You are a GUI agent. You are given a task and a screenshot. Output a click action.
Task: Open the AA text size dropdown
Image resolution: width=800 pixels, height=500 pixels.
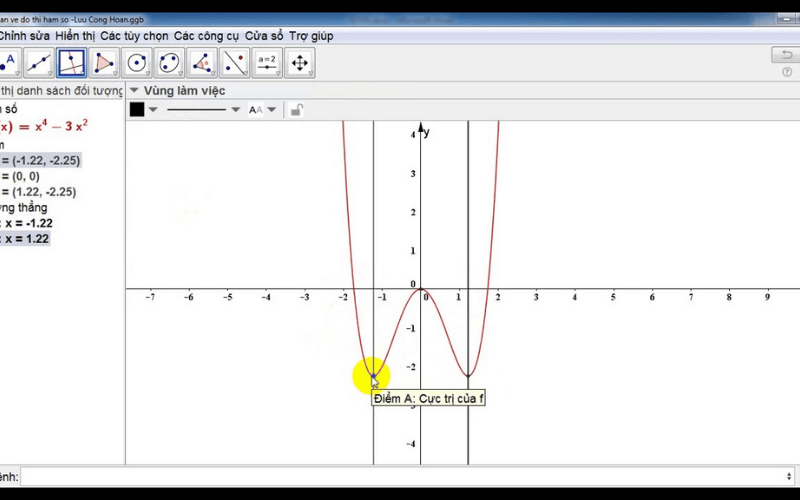[260, 110]
